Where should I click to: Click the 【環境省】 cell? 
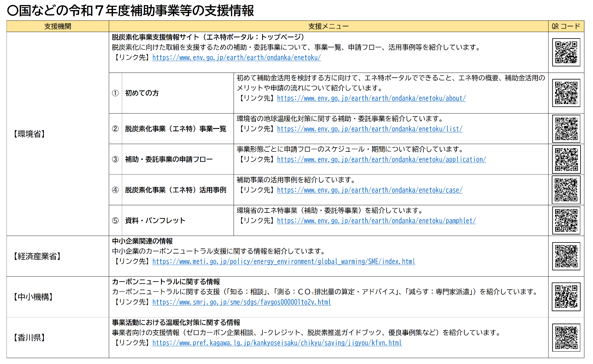coord(30,134)
